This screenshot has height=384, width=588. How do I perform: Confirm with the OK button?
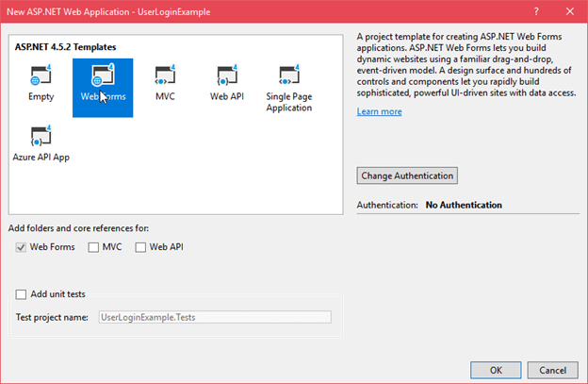coord(496,370)
